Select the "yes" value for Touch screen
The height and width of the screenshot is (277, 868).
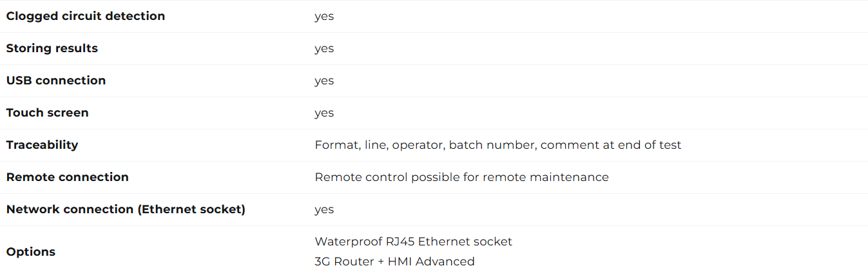[324, 113]
